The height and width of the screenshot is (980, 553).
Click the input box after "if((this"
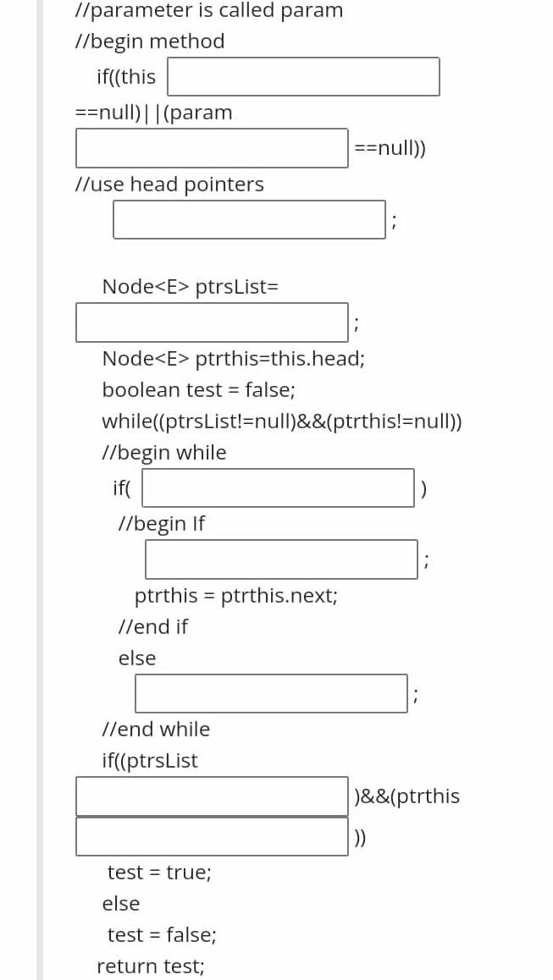(305, 76)
